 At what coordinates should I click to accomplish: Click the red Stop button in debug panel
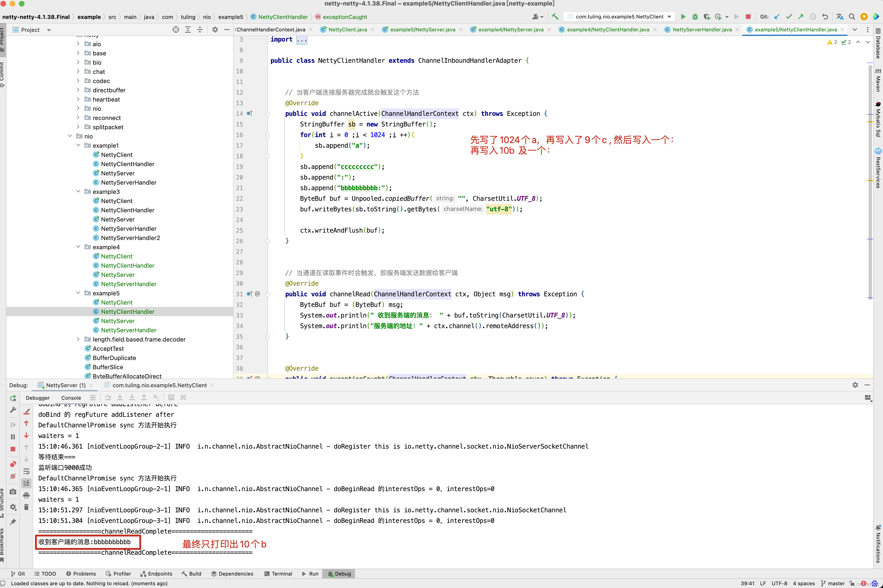[13, 449]
